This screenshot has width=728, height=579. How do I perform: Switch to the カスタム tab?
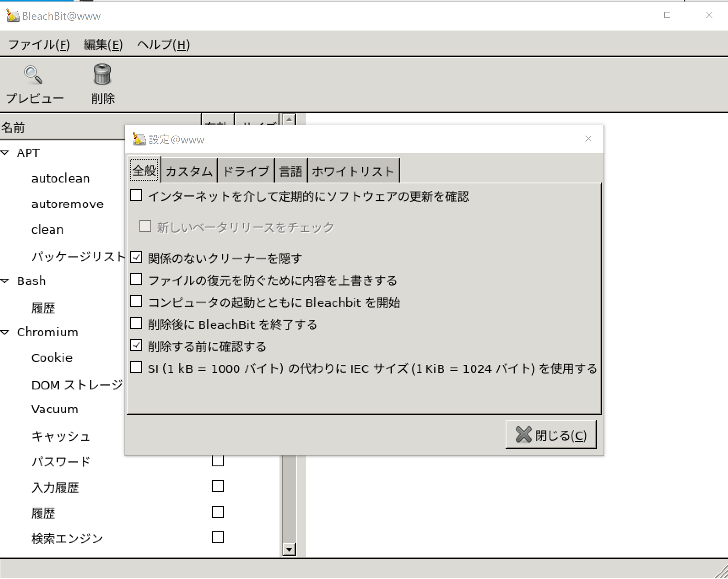pyautogui.click(x=189, y=171)
